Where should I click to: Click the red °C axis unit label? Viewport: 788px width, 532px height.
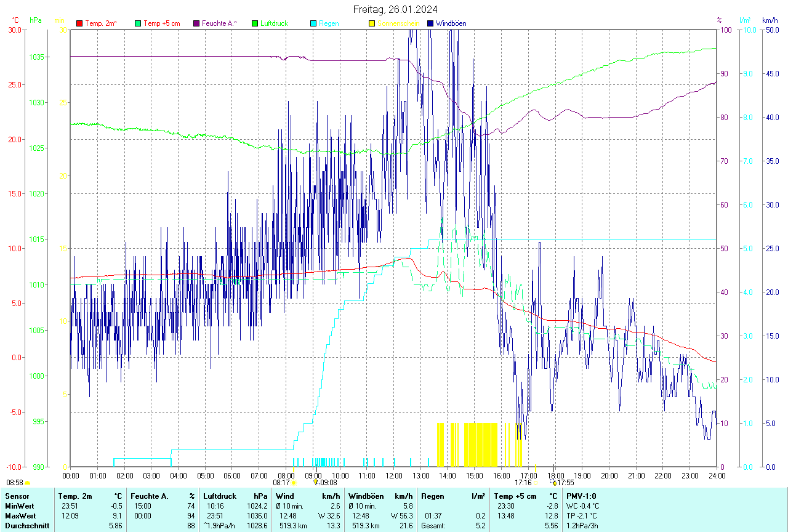[x=15, y=20]
